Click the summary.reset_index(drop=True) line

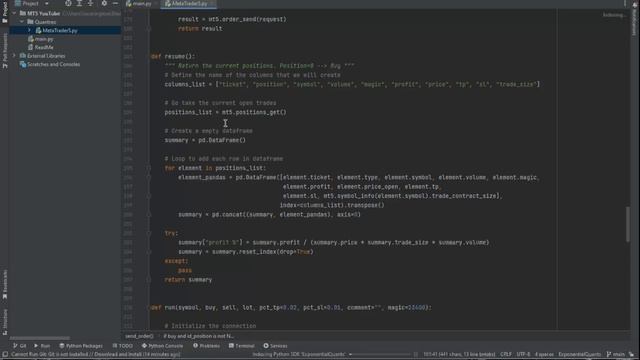pyautogui.click(x=246, y=252)
